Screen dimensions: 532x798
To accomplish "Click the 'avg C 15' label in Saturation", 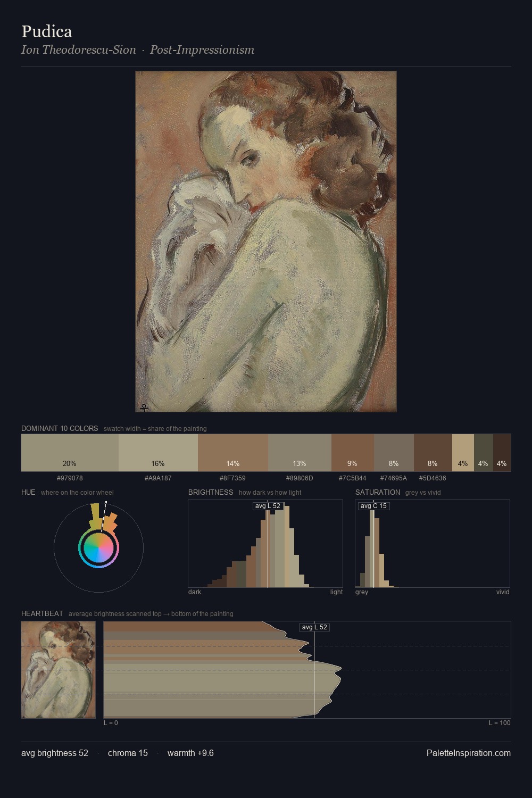I will point(373,506).
